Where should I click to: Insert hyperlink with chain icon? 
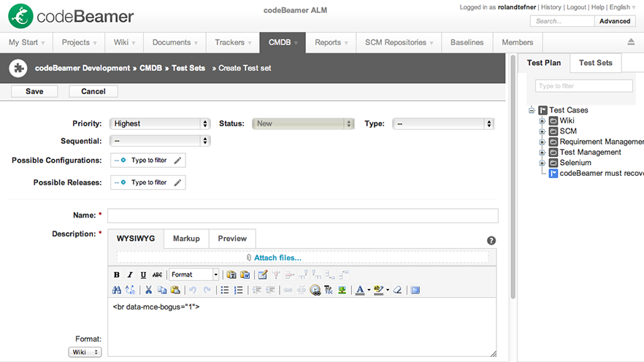288,290
